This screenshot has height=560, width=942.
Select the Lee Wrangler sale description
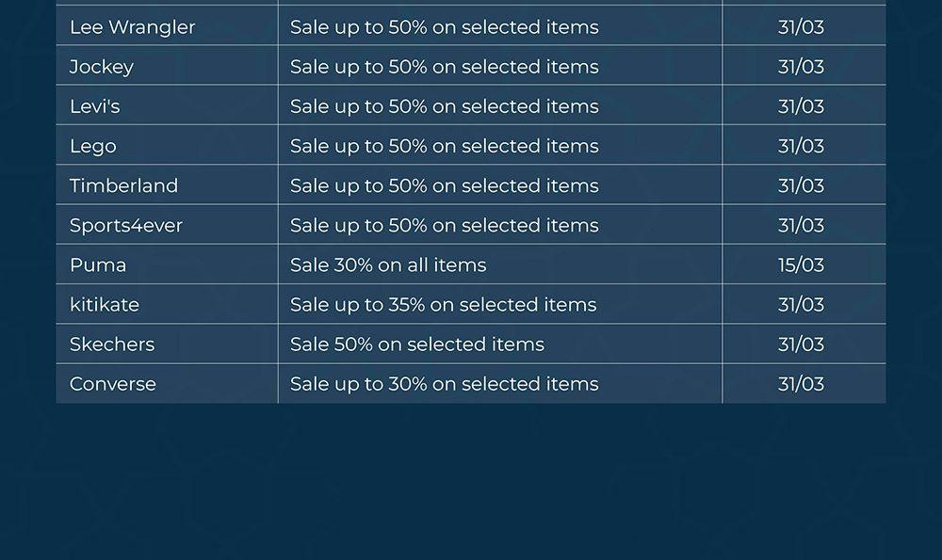click(x=444, y=27)
